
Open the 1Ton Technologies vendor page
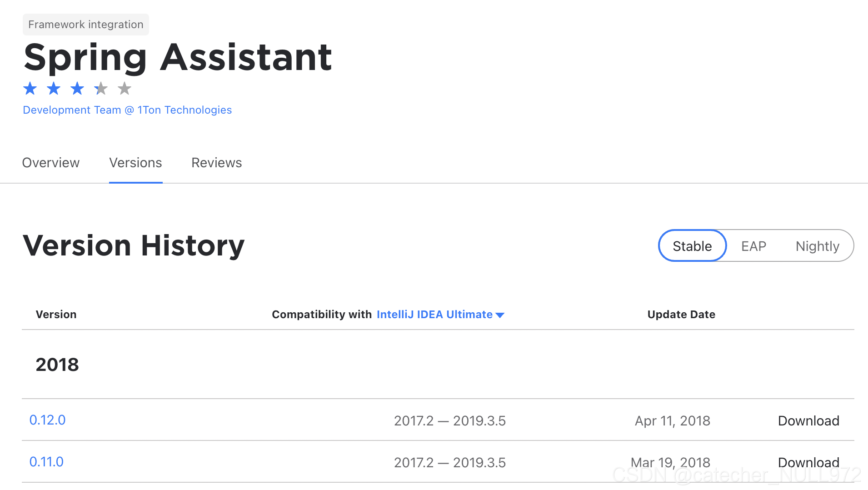pyautogui.click(x=127, y=110)
